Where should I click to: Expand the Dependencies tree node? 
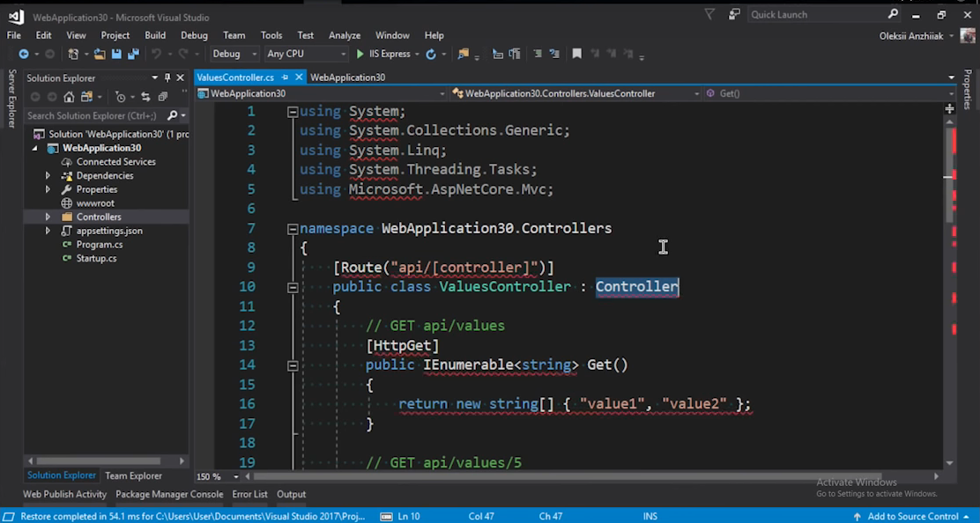(x=48, y=176)
